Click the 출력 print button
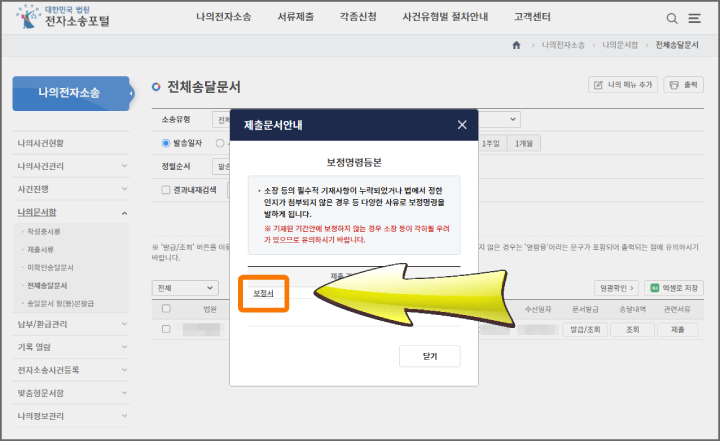The height and width of the screenshot is (441, 720). click(x=683, y=85)
